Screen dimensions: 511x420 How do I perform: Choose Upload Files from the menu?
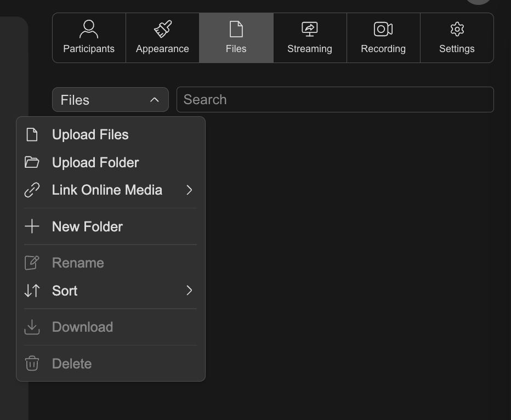[x=110, y=134]
